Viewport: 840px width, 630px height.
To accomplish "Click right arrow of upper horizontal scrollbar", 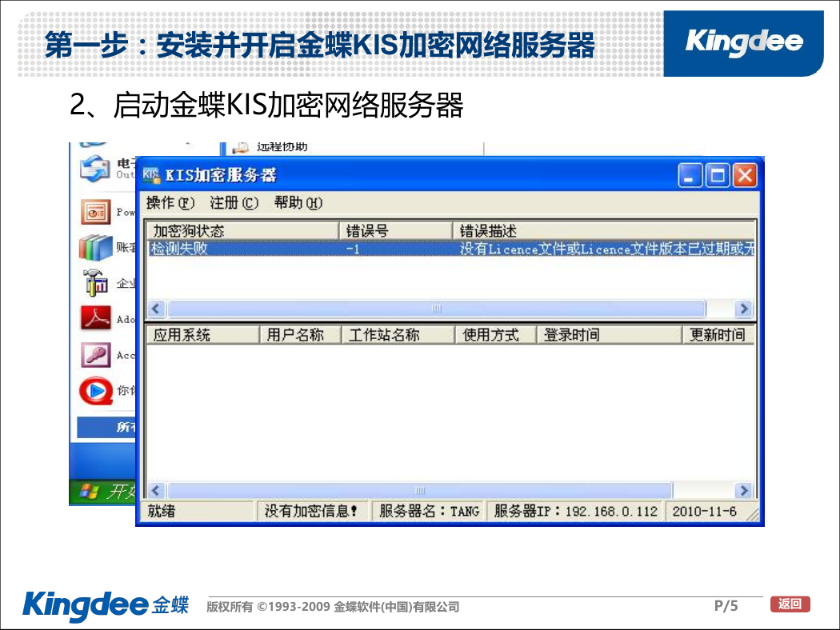I will [743, 309].
